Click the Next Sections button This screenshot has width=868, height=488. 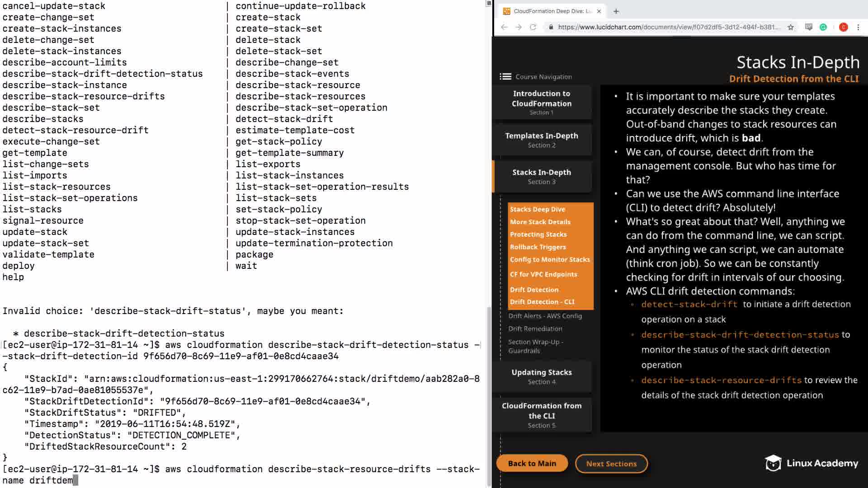click(611, 464)
